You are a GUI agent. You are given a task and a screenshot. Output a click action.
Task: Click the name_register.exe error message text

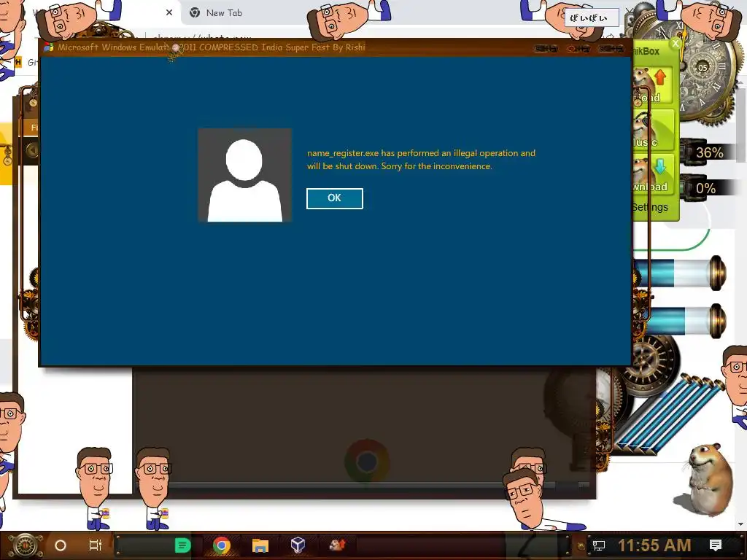(x=421, y=160)
